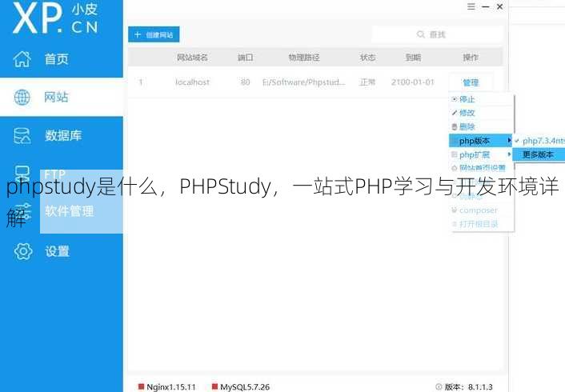Minimize the phpstudy window
The image size is (565, 392).
coord(485,7)
